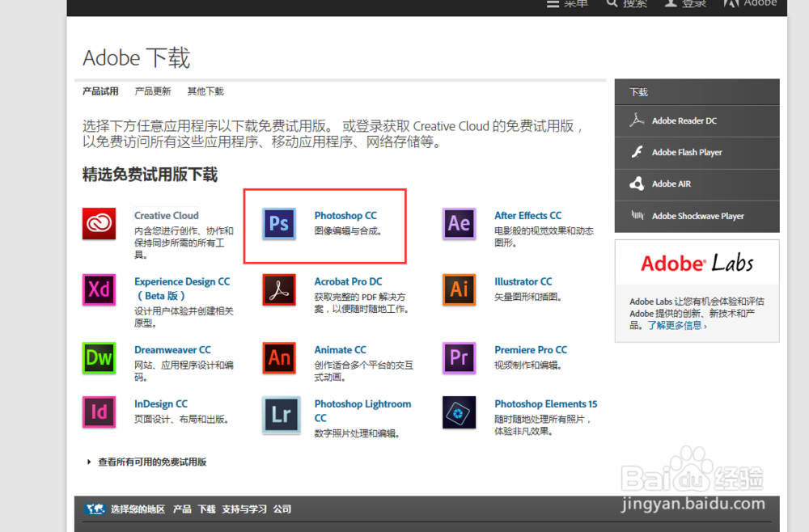Click the Creative Cloud red icon
Screen dimensions: 809x532
pos(99,223)
